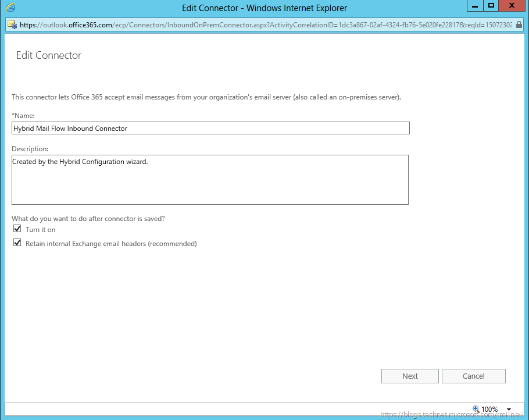Click the resize grip in the window corner
Viewport: 529px width, 420px height.
pos(521,412)
